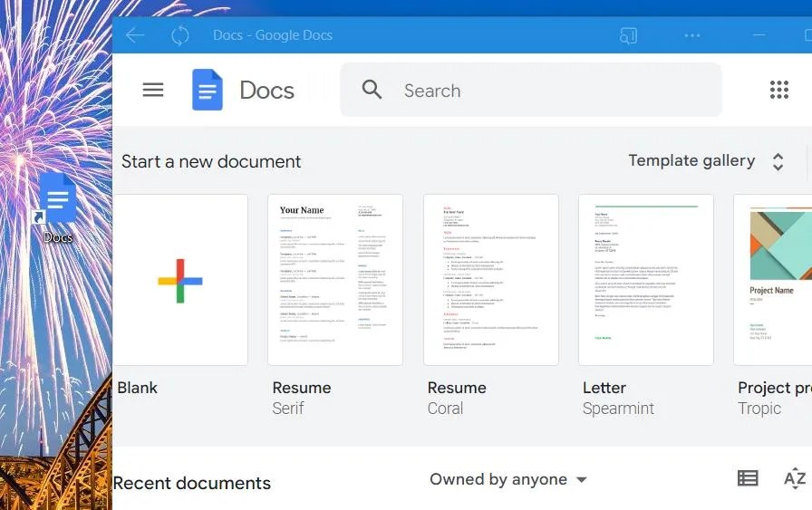Screen dimensions: 812x510
Task: Create a Blank document
Action: click(180, 280)
